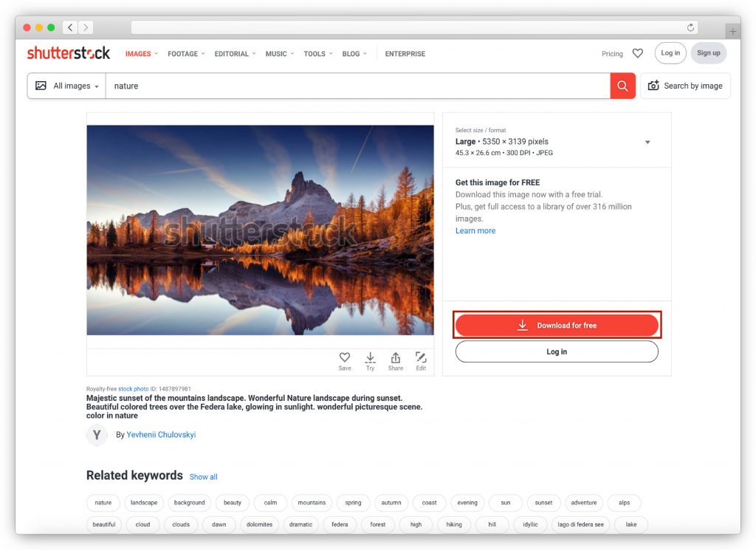Click the Save heart icon under image
Screen dimensions: 756x550
344,361
